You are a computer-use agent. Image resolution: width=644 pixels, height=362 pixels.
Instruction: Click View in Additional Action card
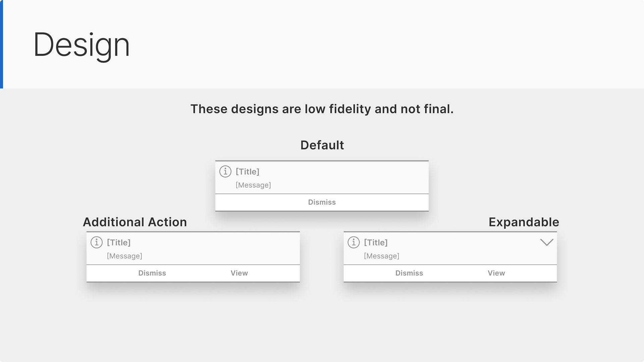click(x=239, y=273)
